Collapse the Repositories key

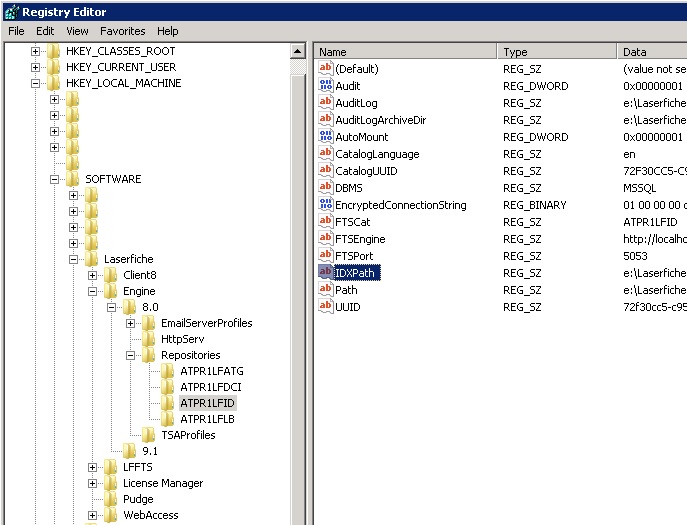click(131, 355)
